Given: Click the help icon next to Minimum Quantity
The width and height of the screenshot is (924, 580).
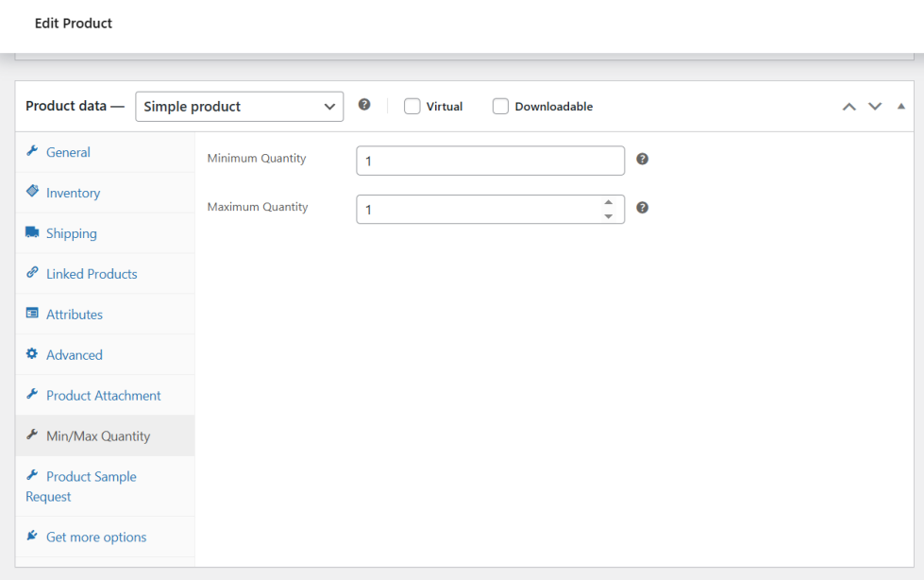Looking at the screenshot, I should point(642,159).
